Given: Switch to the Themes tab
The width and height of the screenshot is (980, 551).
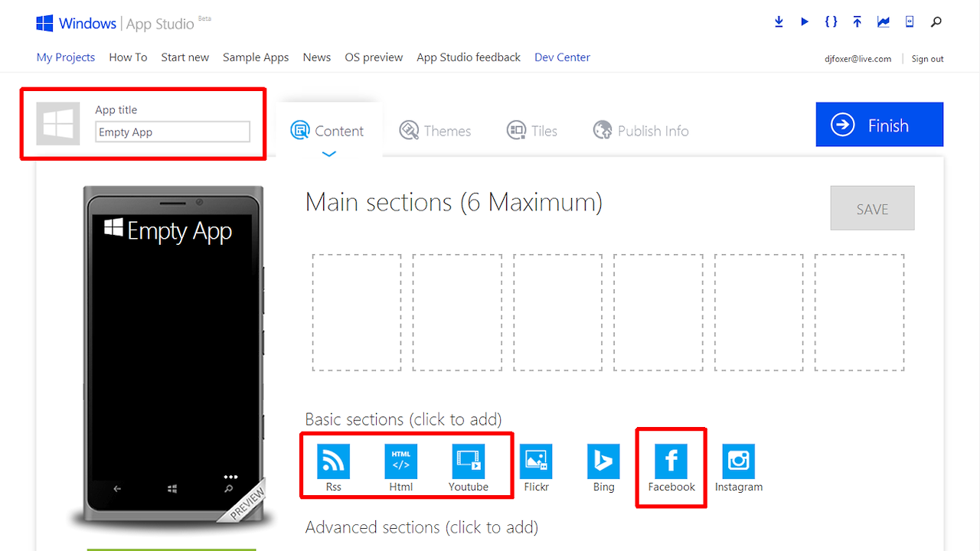Looking at the screenshot, I should 435,131.
